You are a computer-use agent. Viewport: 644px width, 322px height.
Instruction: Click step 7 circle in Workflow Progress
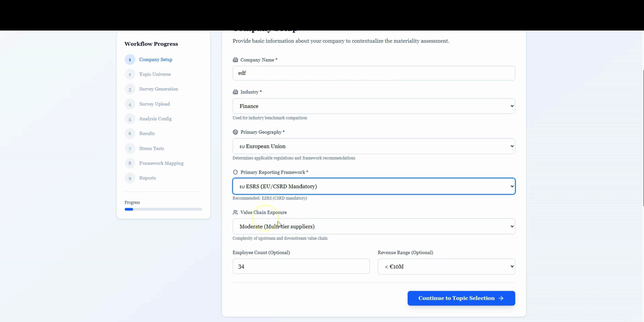click(x=130, y=149)
